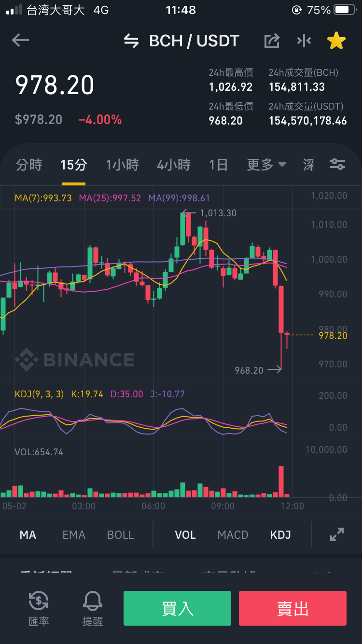Image resolution: width=362 pixels, height=644 pixels.
Task: Select the 4小時 interval tab
Action: click(x=174, y=165)
